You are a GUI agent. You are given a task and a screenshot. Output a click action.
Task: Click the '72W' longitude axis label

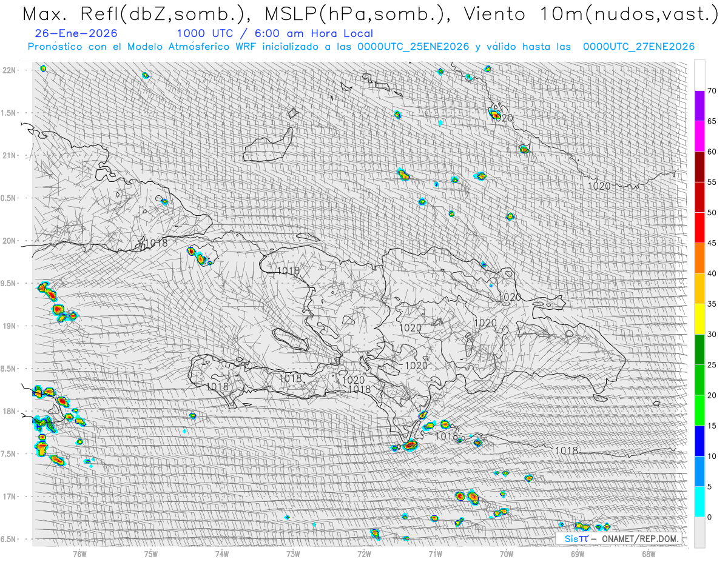(364, 554)
